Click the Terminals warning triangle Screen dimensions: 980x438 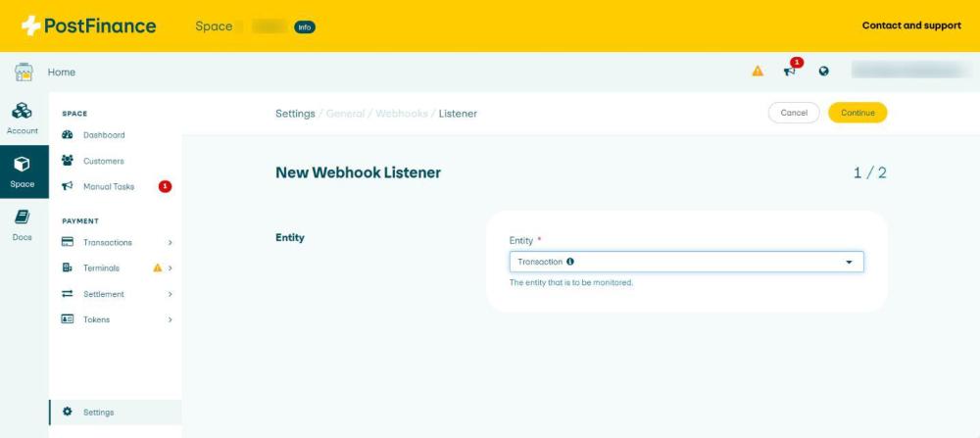click(x=158, y=268)
